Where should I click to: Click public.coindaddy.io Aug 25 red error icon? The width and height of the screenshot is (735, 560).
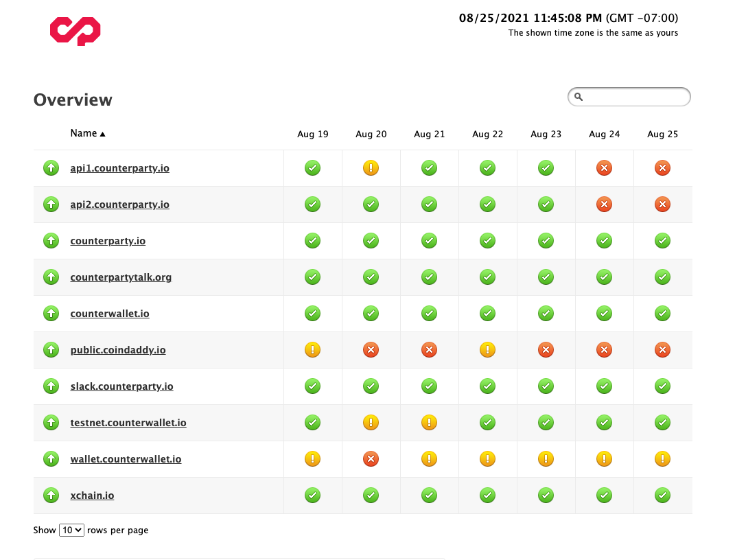point(662,349)
